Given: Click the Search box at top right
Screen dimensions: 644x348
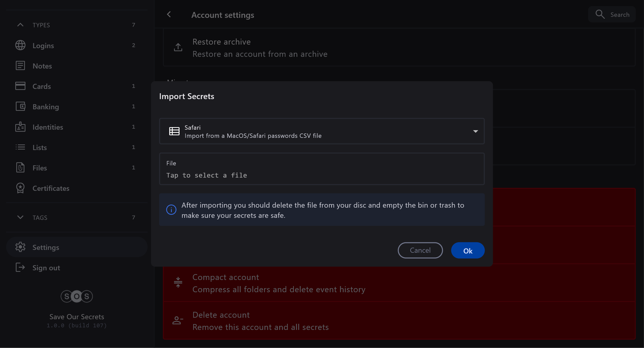Looking at the screenshot, I should [x=612, y=15].
